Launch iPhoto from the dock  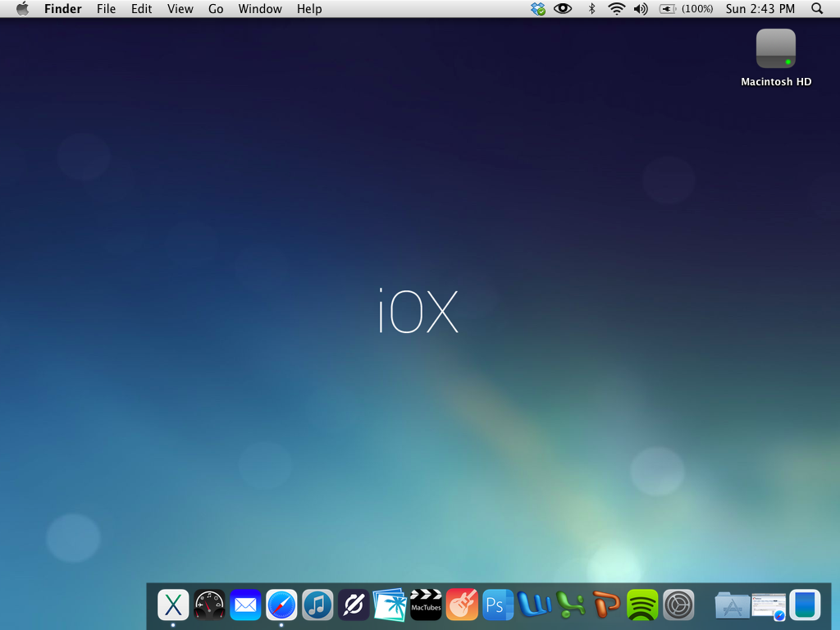pos(390,605)
